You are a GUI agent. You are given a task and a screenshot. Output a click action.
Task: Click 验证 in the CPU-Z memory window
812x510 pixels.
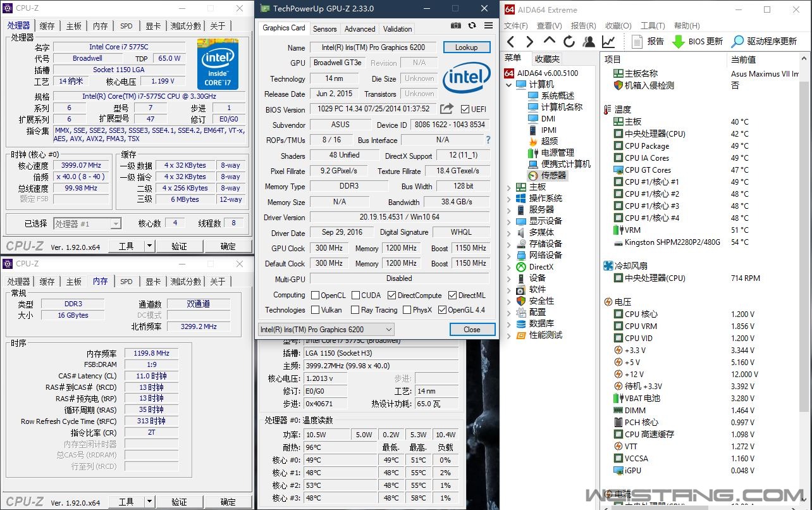[x=179, y=502]
